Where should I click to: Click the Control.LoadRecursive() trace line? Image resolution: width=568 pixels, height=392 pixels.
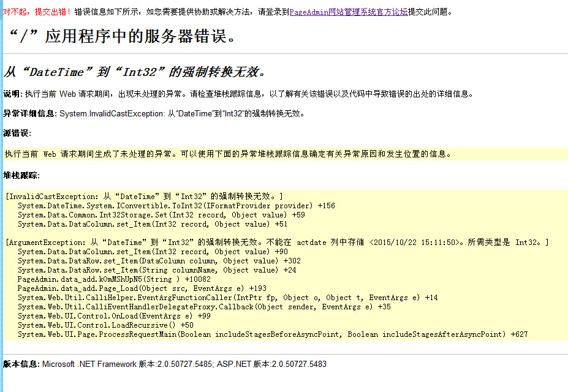105,325
